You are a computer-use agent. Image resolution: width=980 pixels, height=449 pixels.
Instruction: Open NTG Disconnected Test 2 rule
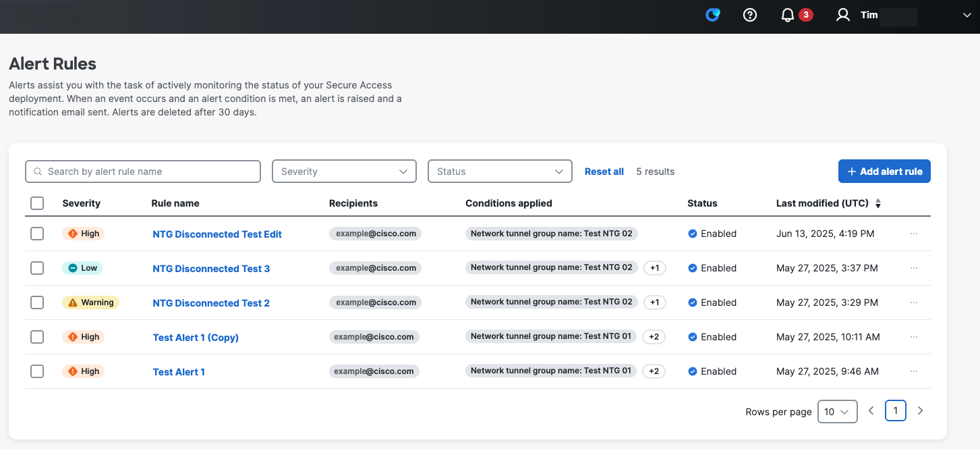211,303
